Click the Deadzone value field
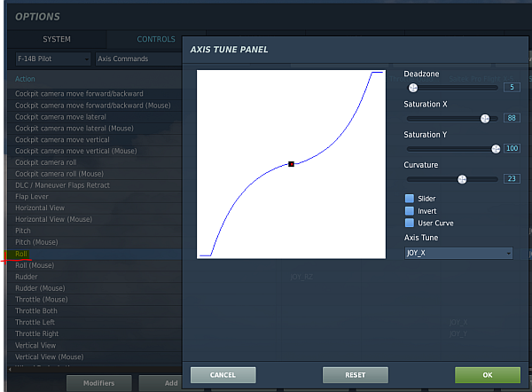Screen dimensions: 532x392 point(512,87)
